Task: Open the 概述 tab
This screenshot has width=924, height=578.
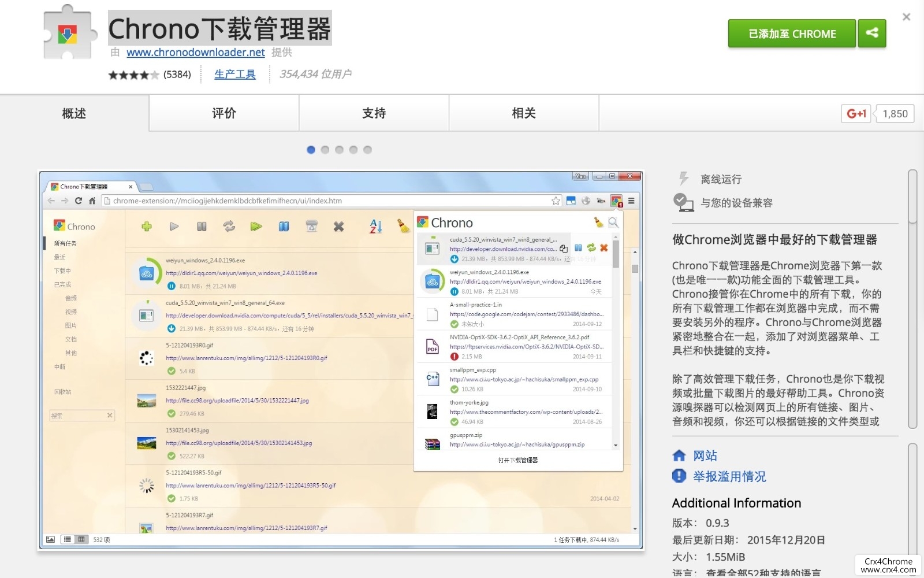Action: click(x=74, y=113)
